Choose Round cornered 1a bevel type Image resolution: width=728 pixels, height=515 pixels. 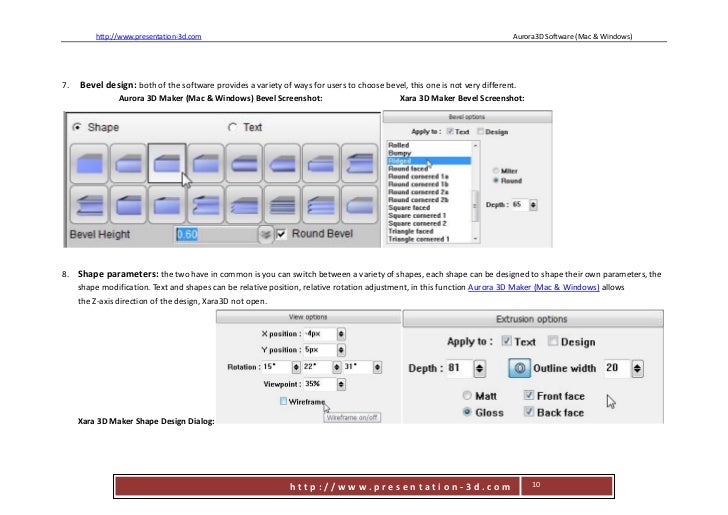(418, 176)
